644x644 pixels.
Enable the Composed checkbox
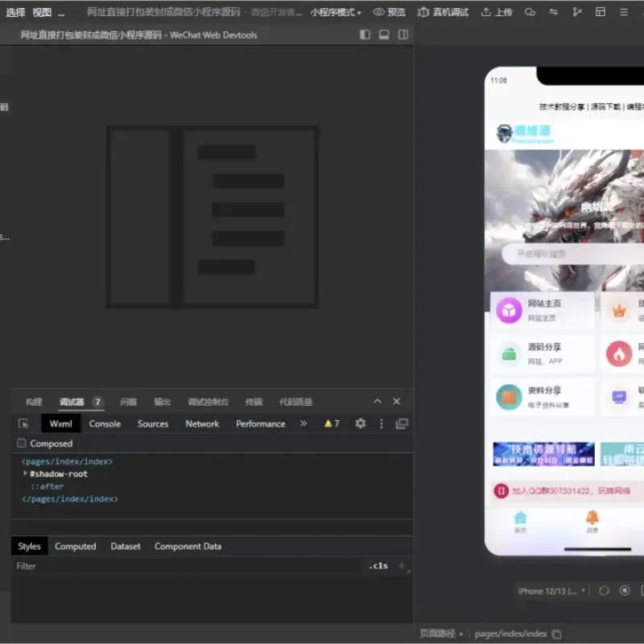click(22, 444)
